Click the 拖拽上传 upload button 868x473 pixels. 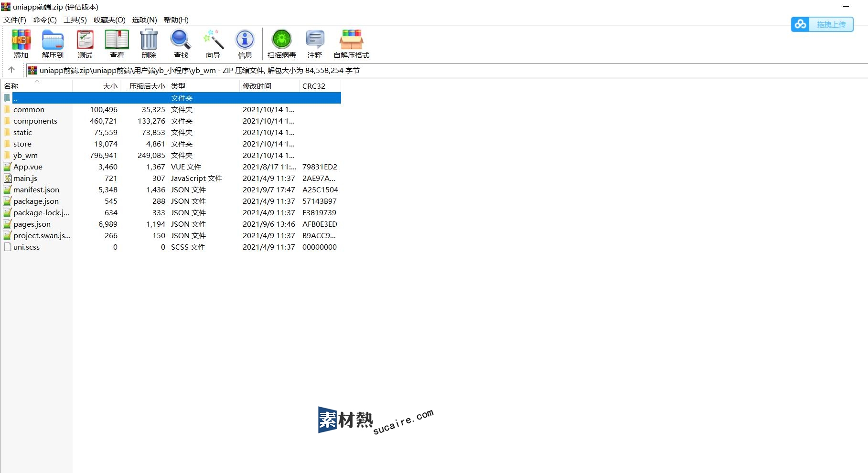pyautogui.click(x=822, y=24)
